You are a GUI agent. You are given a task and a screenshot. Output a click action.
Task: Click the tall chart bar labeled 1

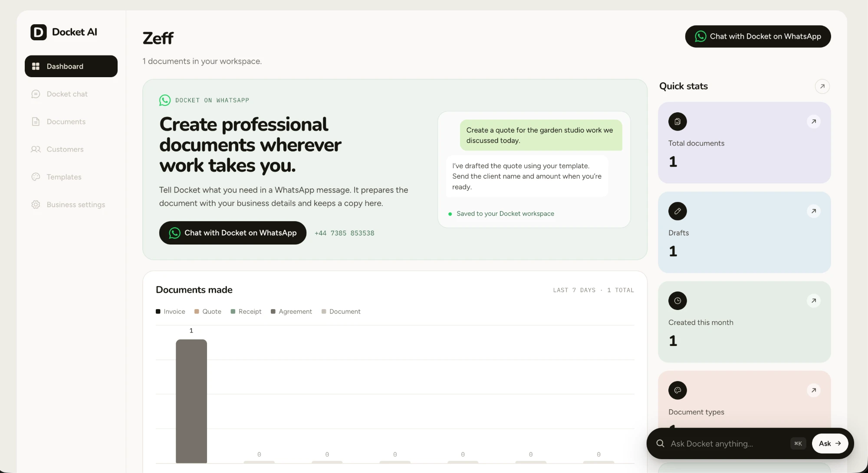coord(191,401)
